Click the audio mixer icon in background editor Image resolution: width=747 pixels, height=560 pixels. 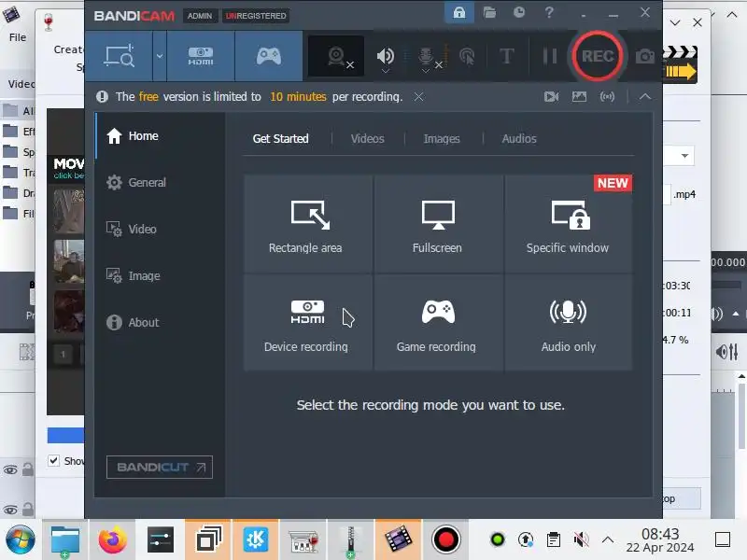tap(726, 352)
